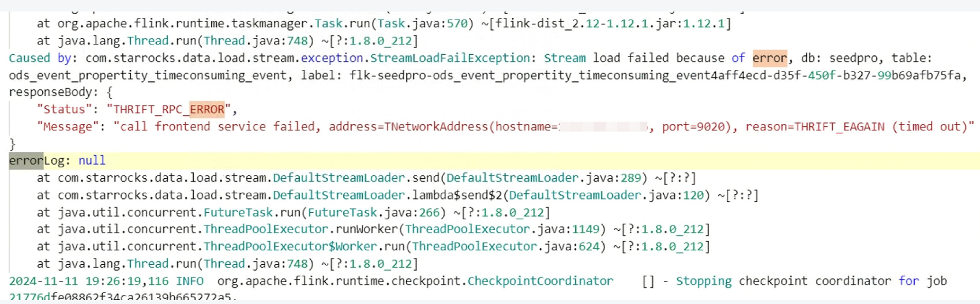Click "Thread.java:748" directly above the INFO line
Screen dimensions: 980x304
coord(256,264)
